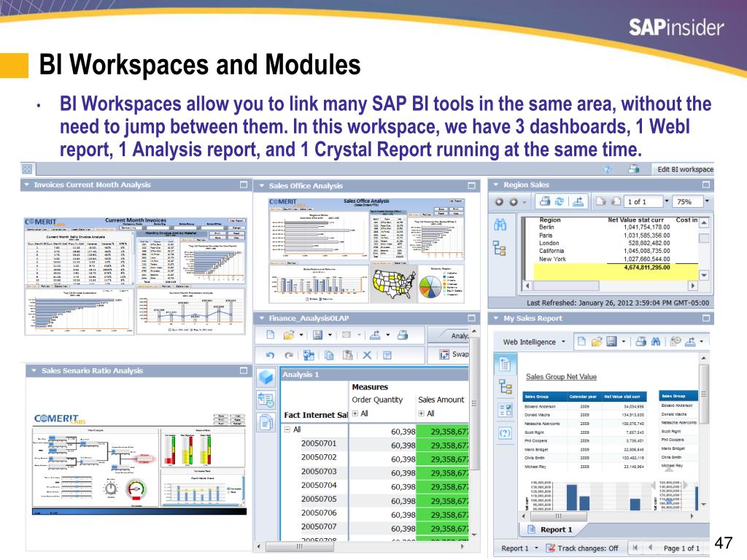The image size is (747, 560).
Task: Collapse the Region Sales module
Action: 495,184
